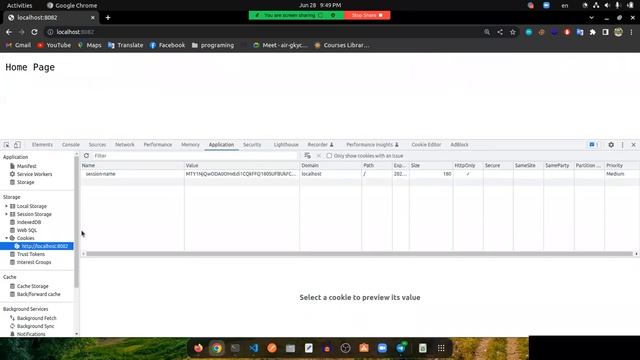Expand Session Storage tree node
The width and height of the screenshot is (640, 360).
point(6,214)
